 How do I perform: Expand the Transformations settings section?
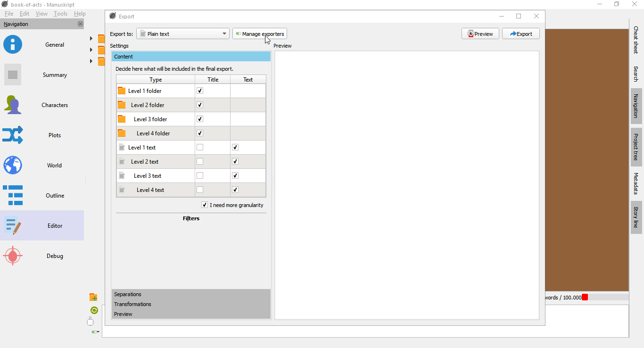click(132, 304)
